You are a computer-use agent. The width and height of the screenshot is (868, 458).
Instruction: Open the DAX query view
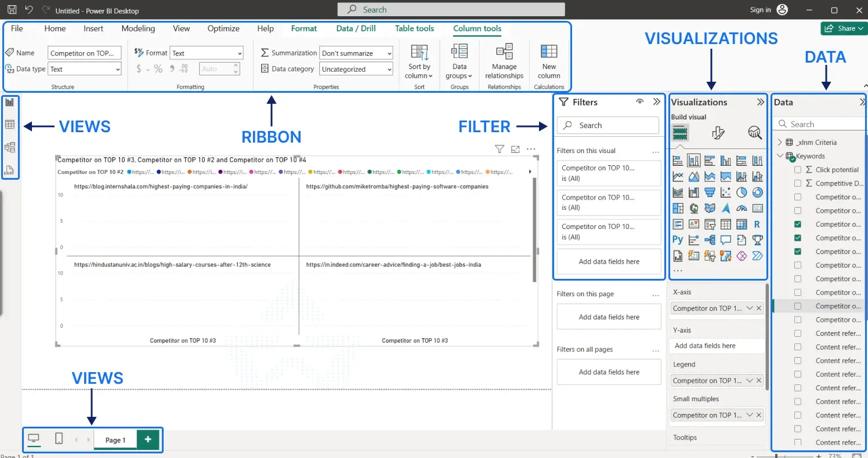pyautogui.click(x=10, y=170)
